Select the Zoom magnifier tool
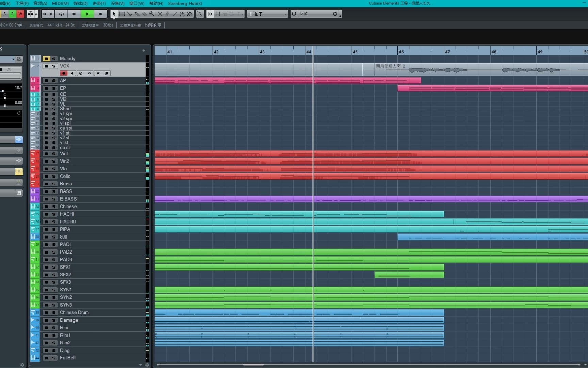Screen dimensions: 588x368 click(152, 14)
